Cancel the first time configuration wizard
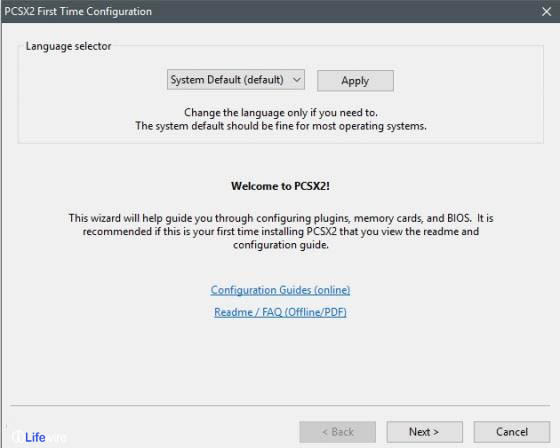This screenshot has width=560, height=448. pyautogui.click(x=512, y=432)
